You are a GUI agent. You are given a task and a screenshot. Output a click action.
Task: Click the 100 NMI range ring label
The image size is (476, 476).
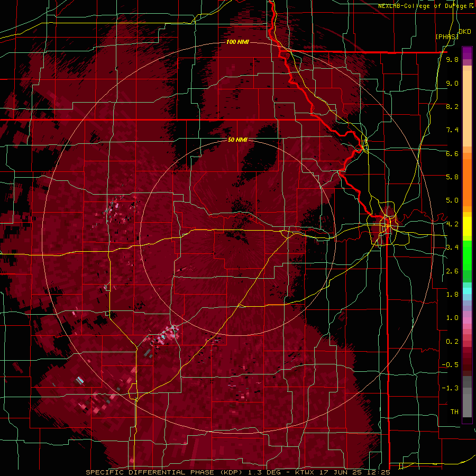[237, 42]
